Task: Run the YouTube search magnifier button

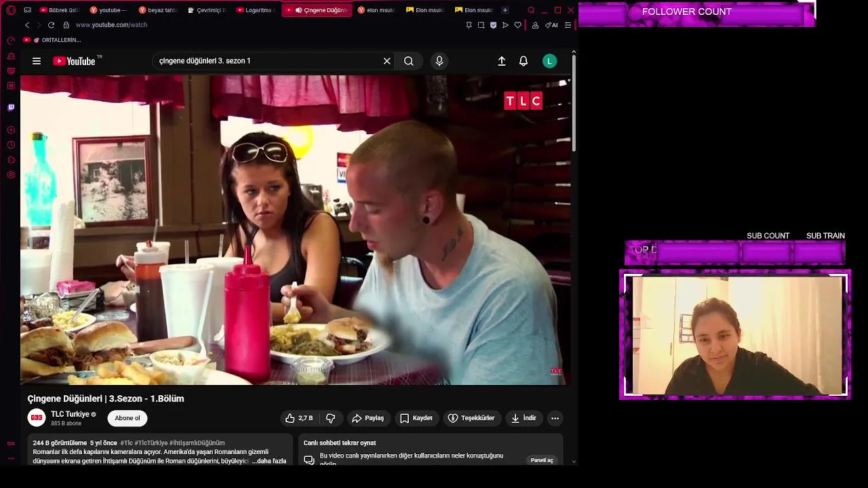Action: click(409, 61)
